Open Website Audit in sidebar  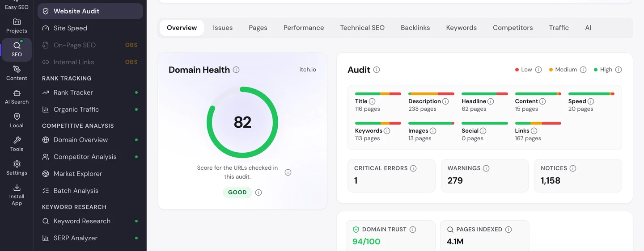click(90, 11)
